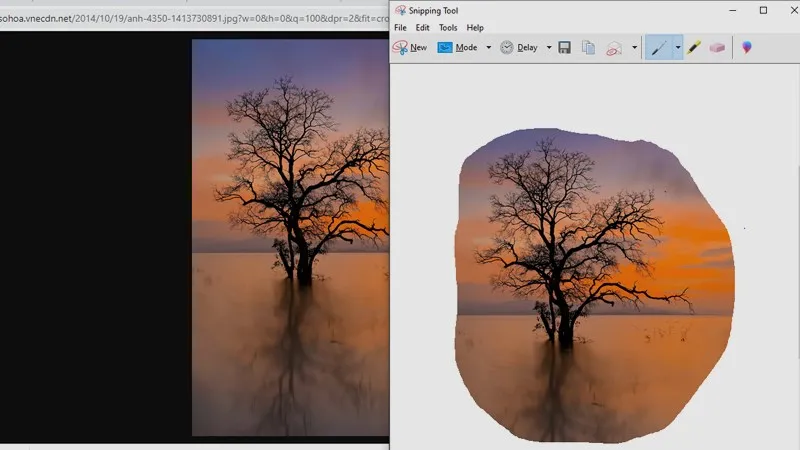Open the File menu
Image resolution: width=800 pixels, height=450 pixels.
400,28
